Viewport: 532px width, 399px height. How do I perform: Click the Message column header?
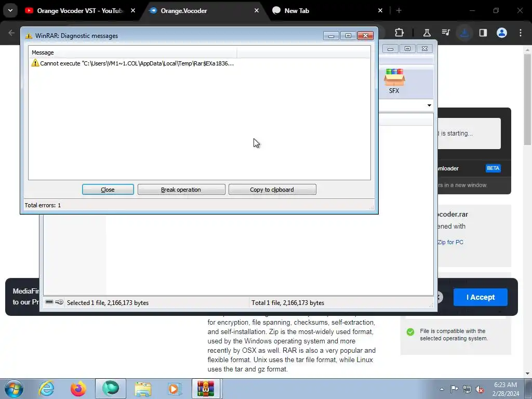132,52
